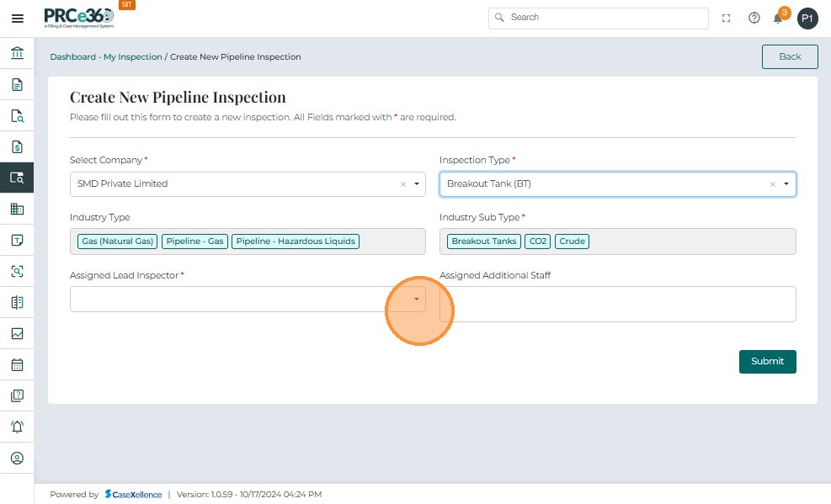Image resolution: width=831 pixels, height=504 pixels.
Task: Open sidebar scan search icon
Action: (x=17, y=271)
